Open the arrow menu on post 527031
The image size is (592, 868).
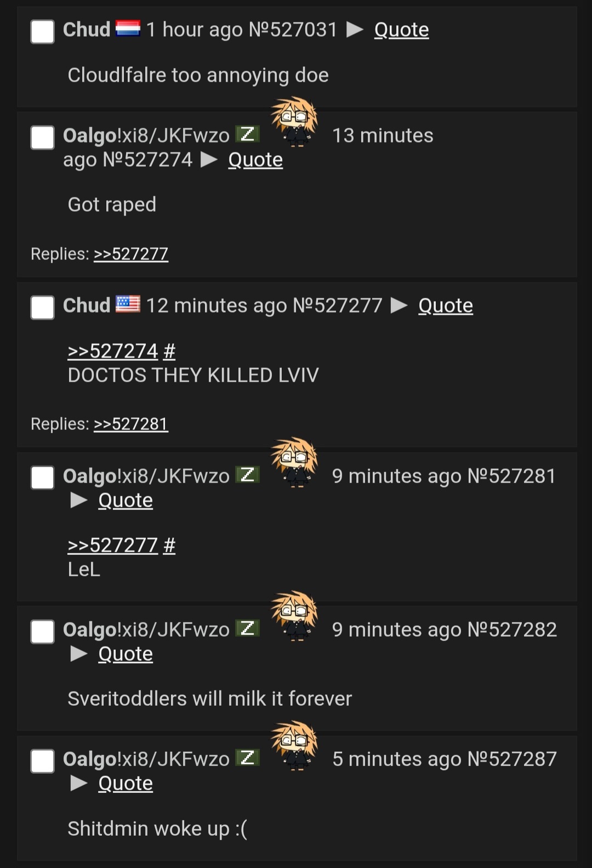(x=355, y=30)
